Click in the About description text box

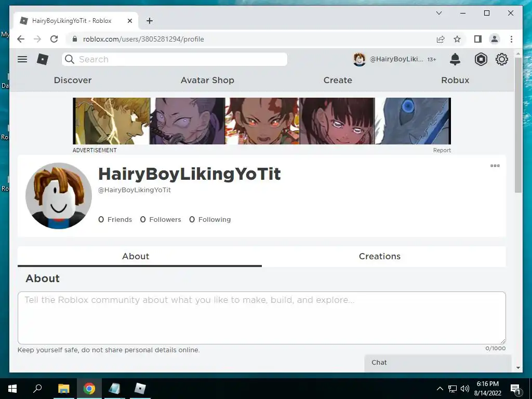tap(262, 318)
